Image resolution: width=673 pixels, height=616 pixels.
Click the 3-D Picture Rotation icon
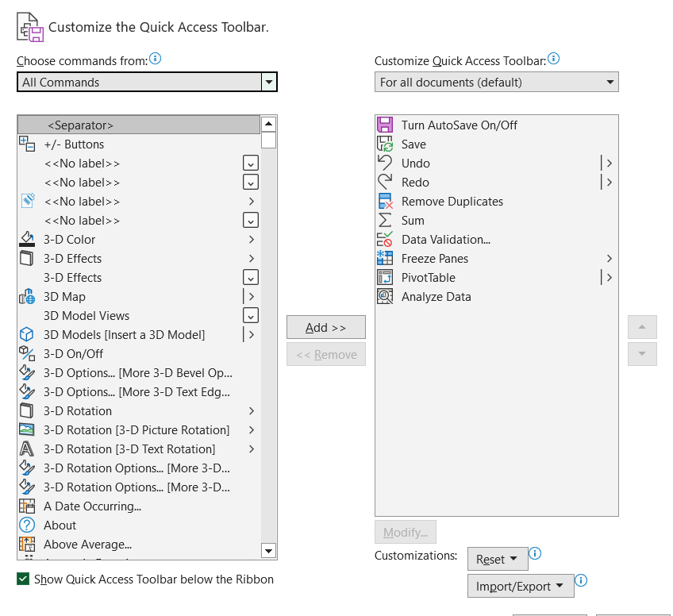pyautogui.click(x=27, y=429)
